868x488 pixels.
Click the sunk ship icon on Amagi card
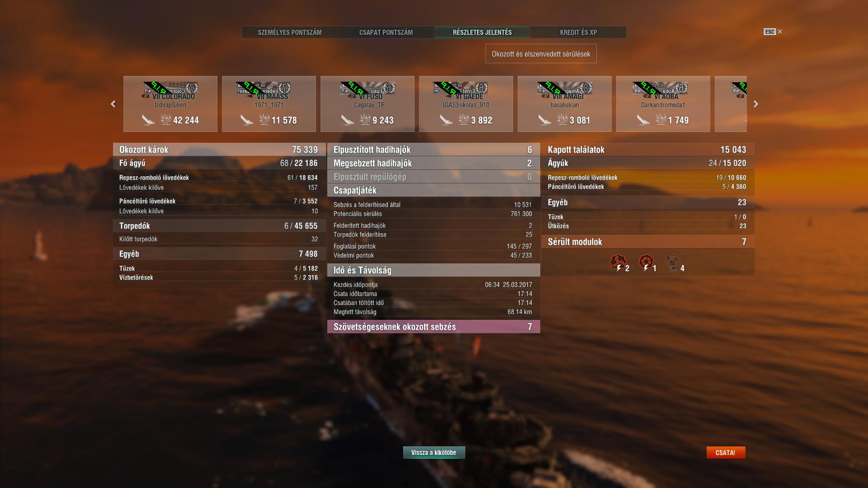point(544,120)
